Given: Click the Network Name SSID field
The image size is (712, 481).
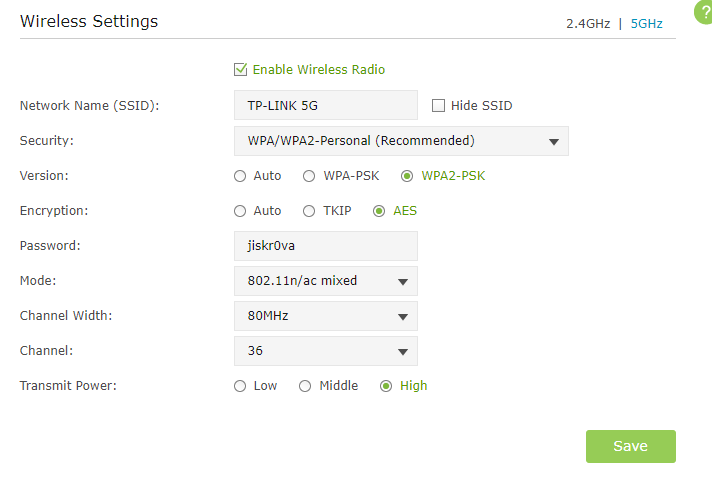Looking at the screenshot, I should point(325,105).
